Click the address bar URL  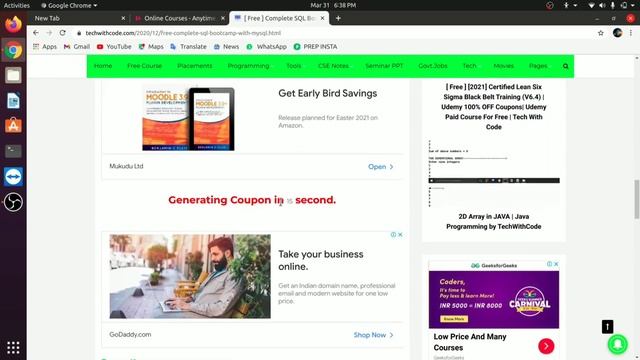183,33
